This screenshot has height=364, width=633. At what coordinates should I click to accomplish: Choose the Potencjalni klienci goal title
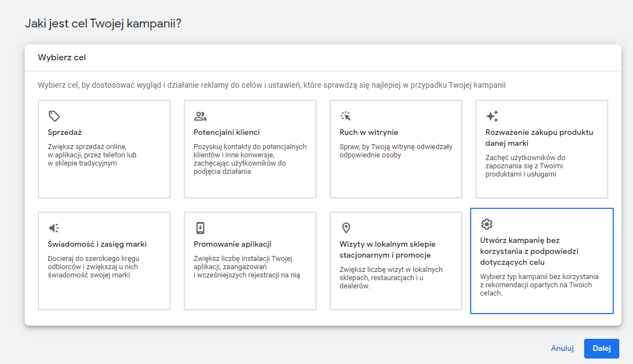227,132
